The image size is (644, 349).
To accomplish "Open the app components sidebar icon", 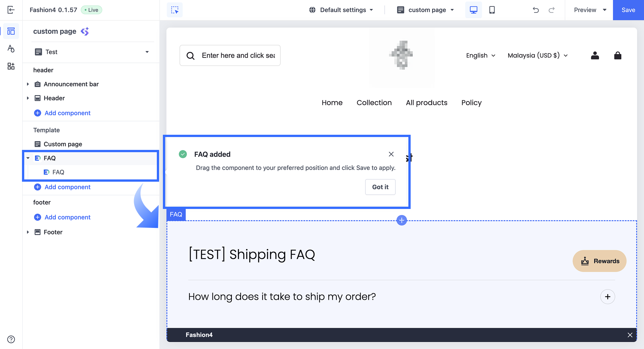I will click(11, 66).
